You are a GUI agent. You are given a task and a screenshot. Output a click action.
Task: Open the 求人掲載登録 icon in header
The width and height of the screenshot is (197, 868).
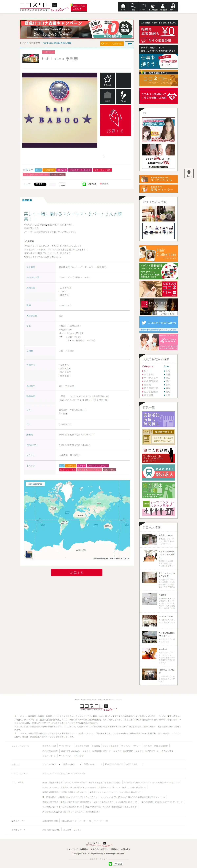click(x=153, y=7)
